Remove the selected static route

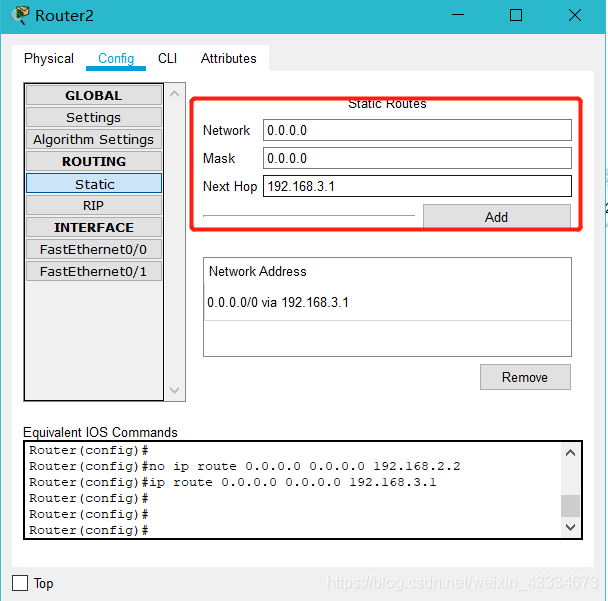[x=525, y=377]
